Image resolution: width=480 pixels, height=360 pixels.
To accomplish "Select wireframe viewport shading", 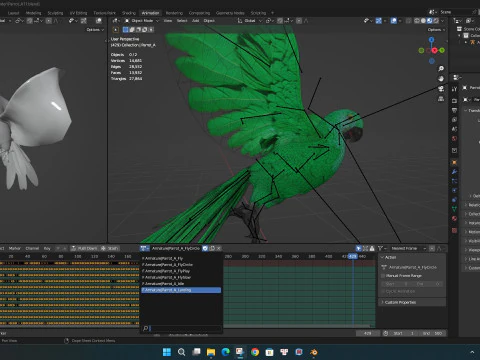I will click(x=417, y=21).
